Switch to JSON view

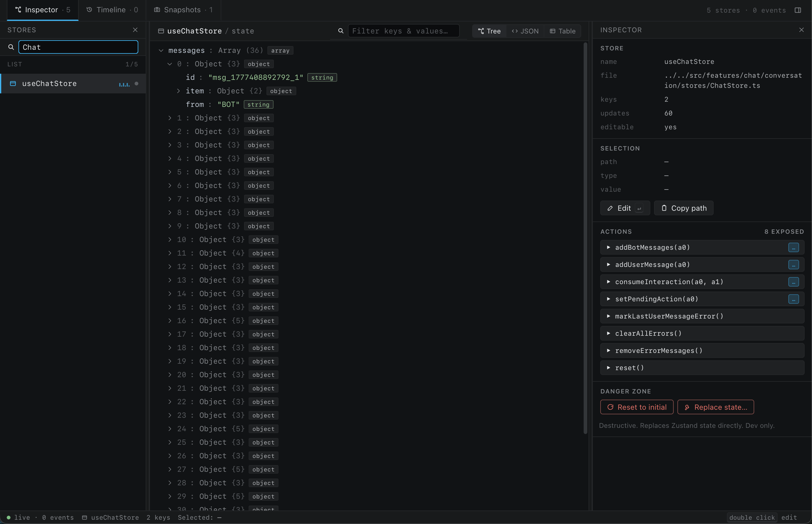(x=525, y=31)
